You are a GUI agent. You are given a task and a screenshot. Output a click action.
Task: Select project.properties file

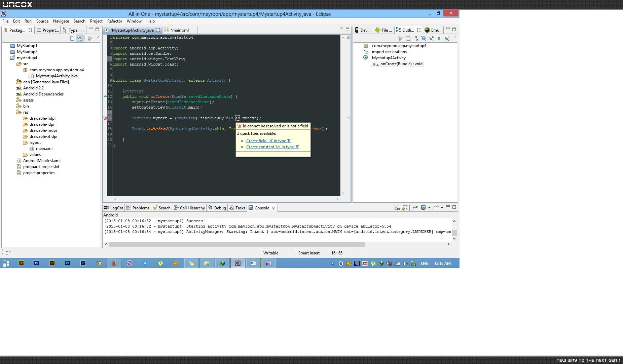(x=39, y=173)
